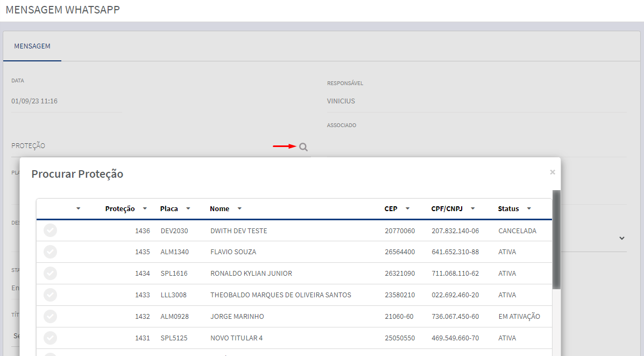Viewport: 644px width, 356px height.
Task: Click protection number 1432
Action: pyautogui.click(x=142, y=316)
